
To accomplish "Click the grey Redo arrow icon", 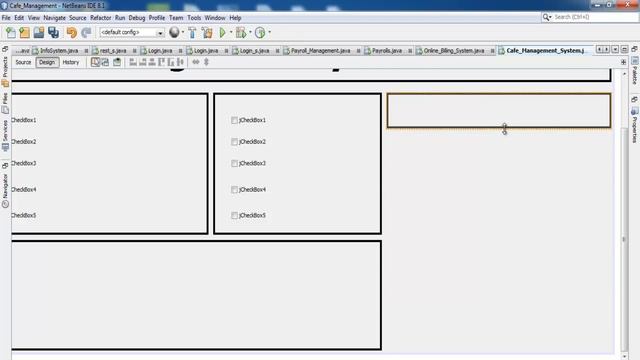I will [x=86, y=33].
